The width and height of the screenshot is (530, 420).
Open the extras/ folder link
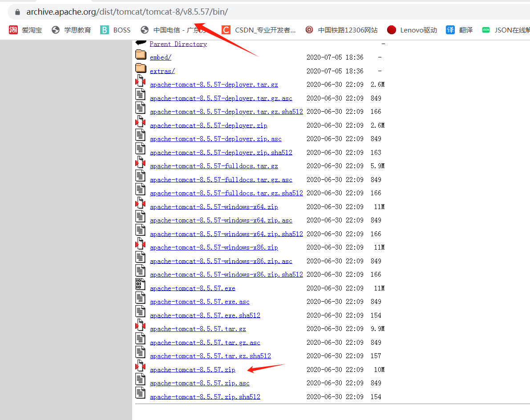pyautogui.click(x=162, y=71)
